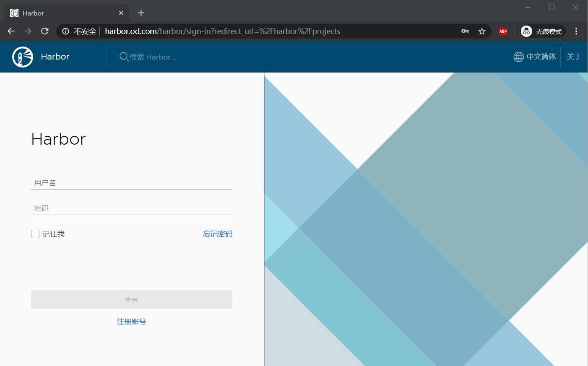Click the Harbor title in header
The width and height of the screenshot is (588, 366).
point(55,57)
